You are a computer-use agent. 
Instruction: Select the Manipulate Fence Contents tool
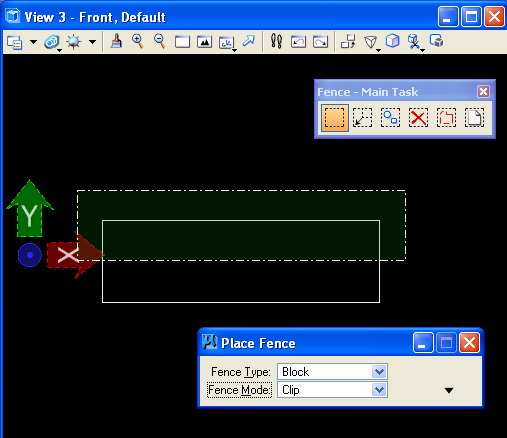tap(390, 118)
